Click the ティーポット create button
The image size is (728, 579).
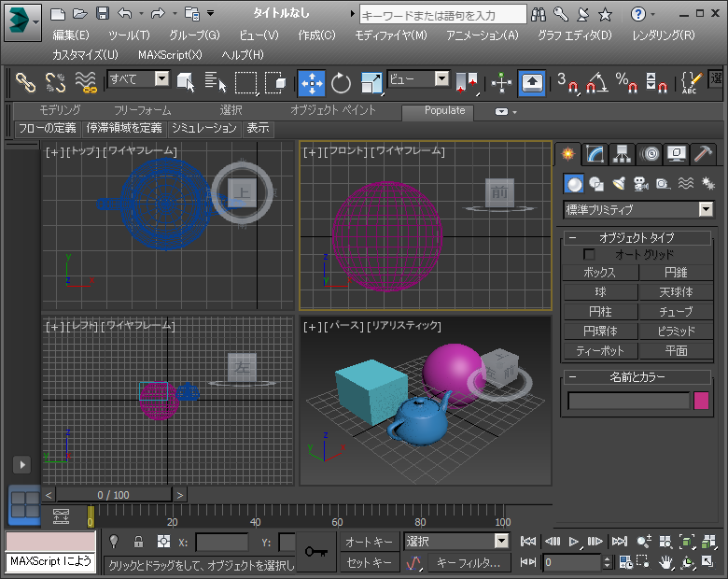pos(600,351)
